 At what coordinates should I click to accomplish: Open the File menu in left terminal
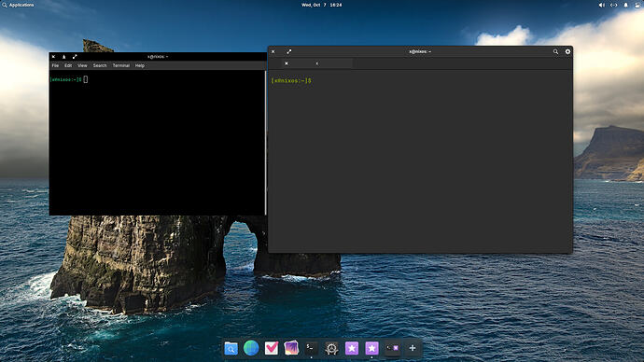pos(55,65)
